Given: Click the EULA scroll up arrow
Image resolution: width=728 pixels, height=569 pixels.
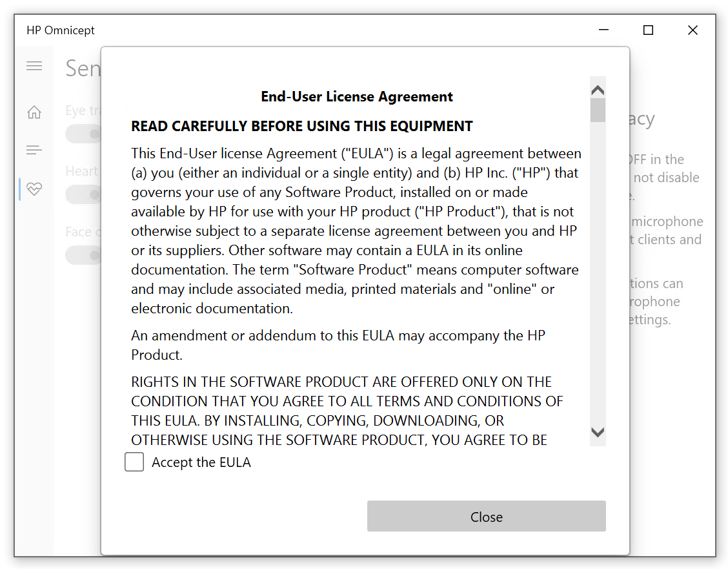Looking at the screenshot, I should (598, 90).
